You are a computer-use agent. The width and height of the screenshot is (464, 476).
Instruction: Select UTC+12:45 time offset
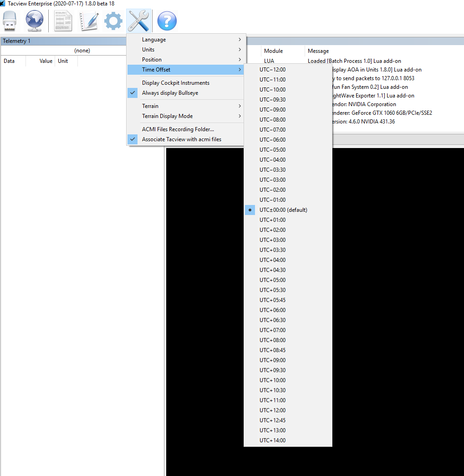288,420
